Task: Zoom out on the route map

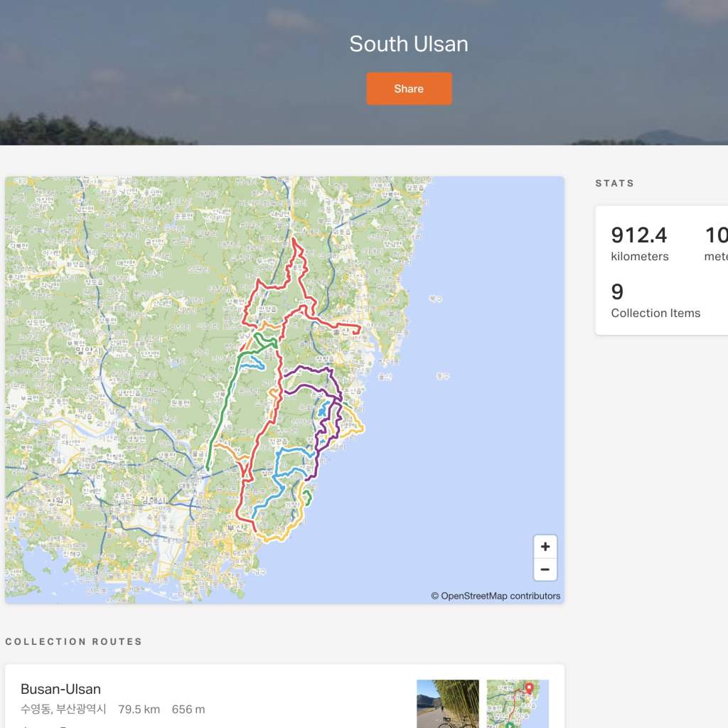Action: click(x=545, y=569)
